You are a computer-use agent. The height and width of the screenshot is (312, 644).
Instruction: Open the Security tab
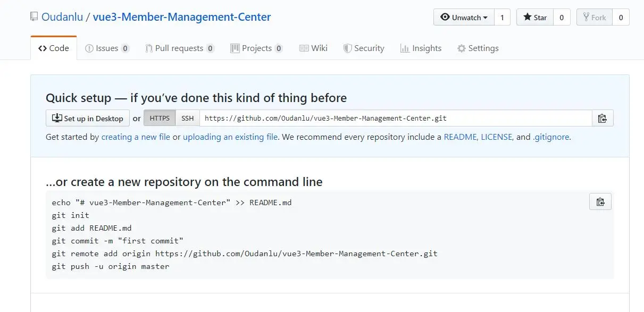pos(363,48)
